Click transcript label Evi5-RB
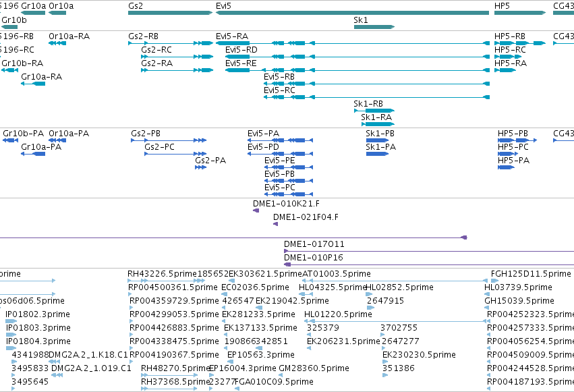 (279, 77)
